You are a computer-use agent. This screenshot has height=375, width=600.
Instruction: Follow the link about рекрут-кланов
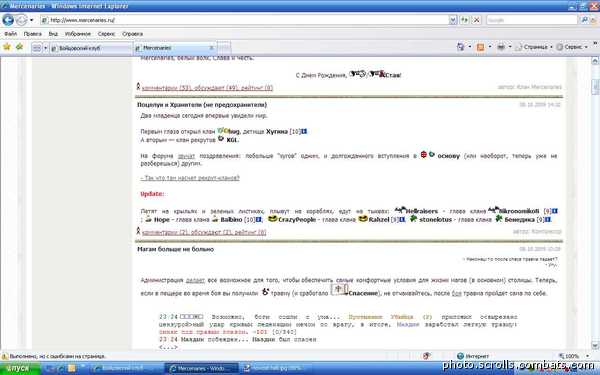[x=190, y=178]
